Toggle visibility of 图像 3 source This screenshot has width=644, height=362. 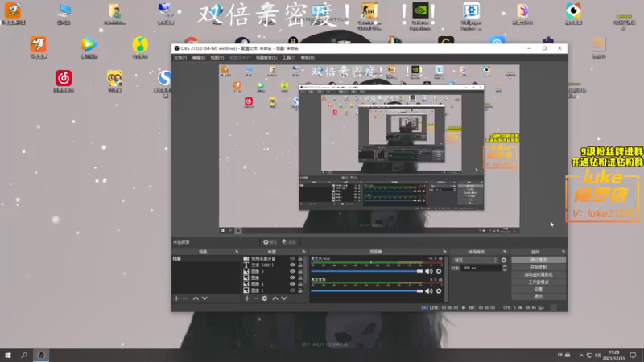[292, 271]
